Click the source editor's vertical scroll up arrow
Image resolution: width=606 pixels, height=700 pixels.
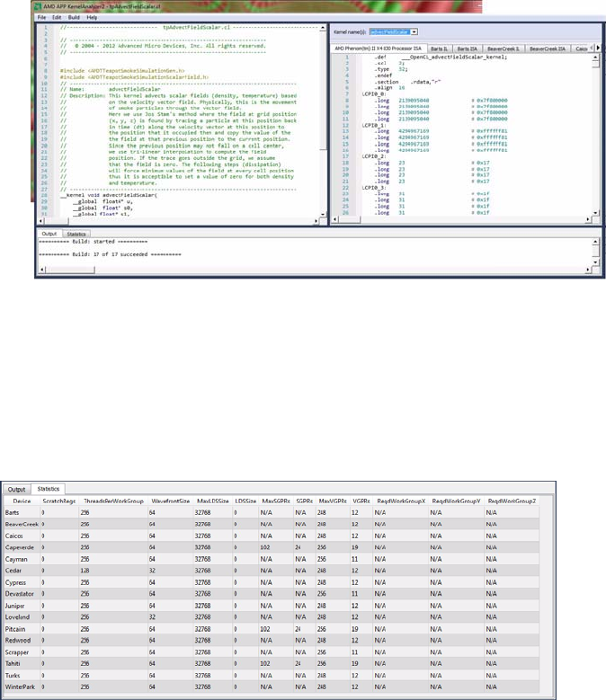(x=323, y=28)
